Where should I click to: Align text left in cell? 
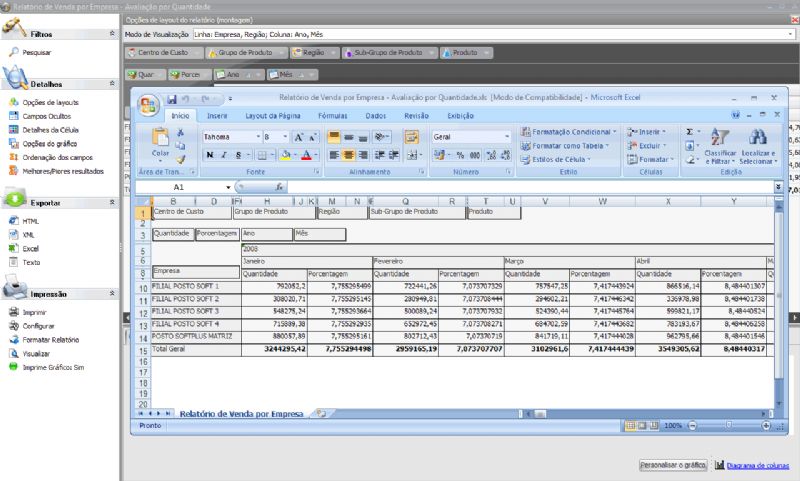334,155
